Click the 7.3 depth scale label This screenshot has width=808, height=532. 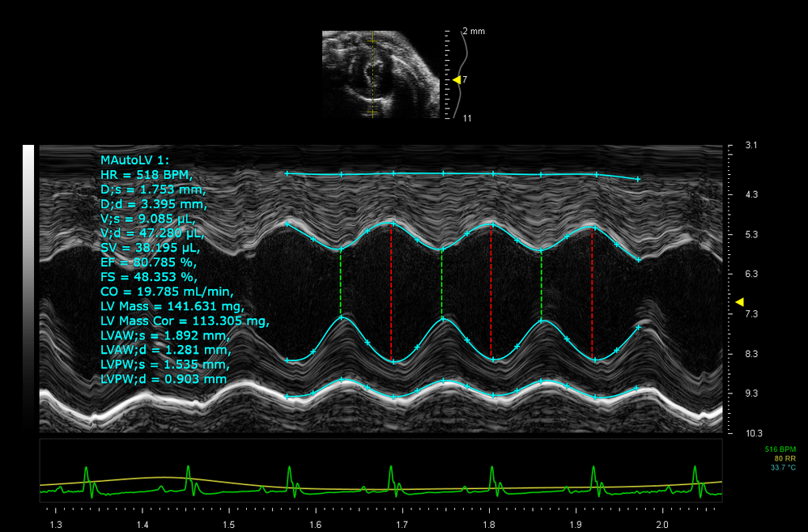[752, 314]
